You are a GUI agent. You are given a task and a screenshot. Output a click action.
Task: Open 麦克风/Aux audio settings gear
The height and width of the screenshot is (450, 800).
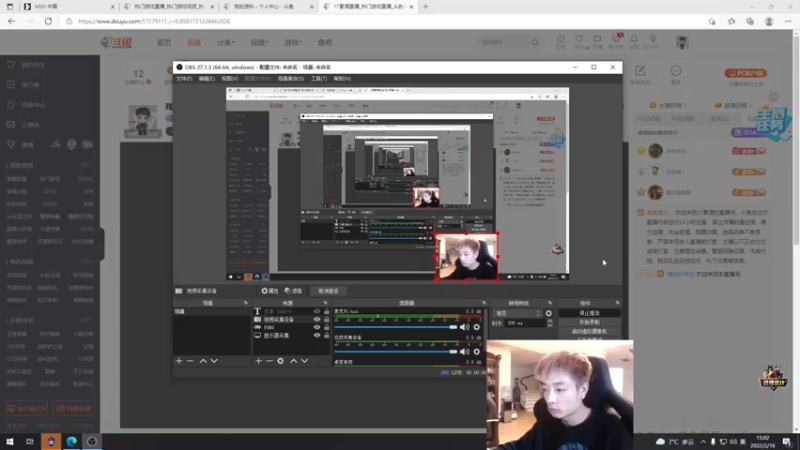click(477, 327)
